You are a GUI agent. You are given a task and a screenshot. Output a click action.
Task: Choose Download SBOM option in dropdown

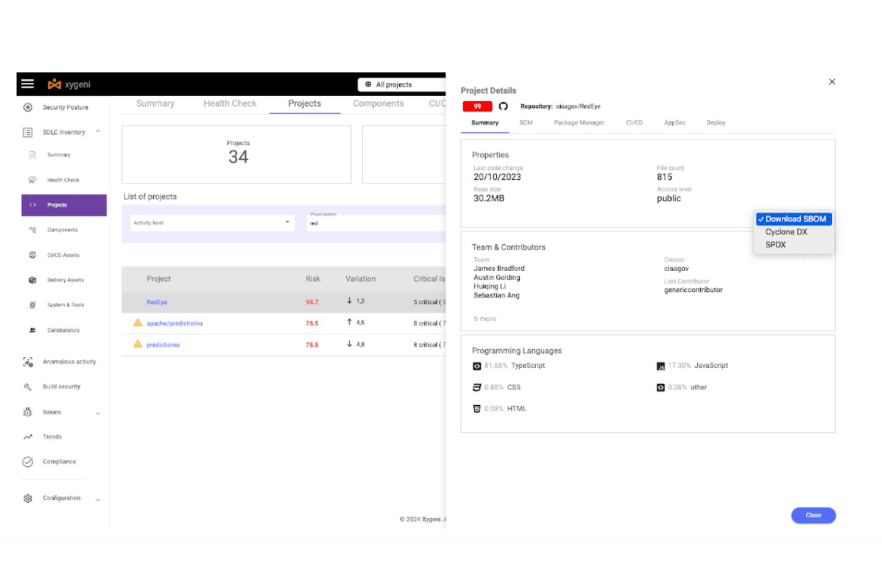[x=794, y=219]
